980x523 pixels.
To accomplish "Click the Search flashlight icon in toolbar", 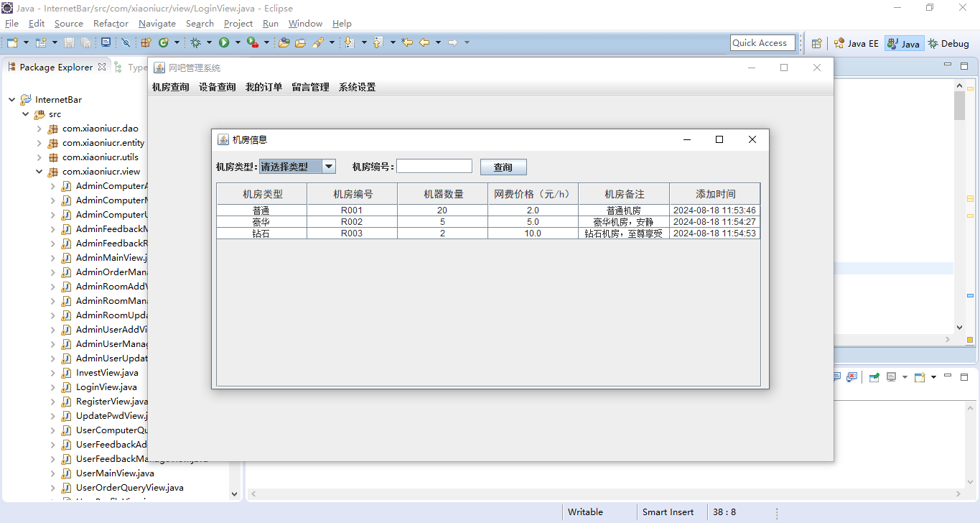I will tap(318, 43).
